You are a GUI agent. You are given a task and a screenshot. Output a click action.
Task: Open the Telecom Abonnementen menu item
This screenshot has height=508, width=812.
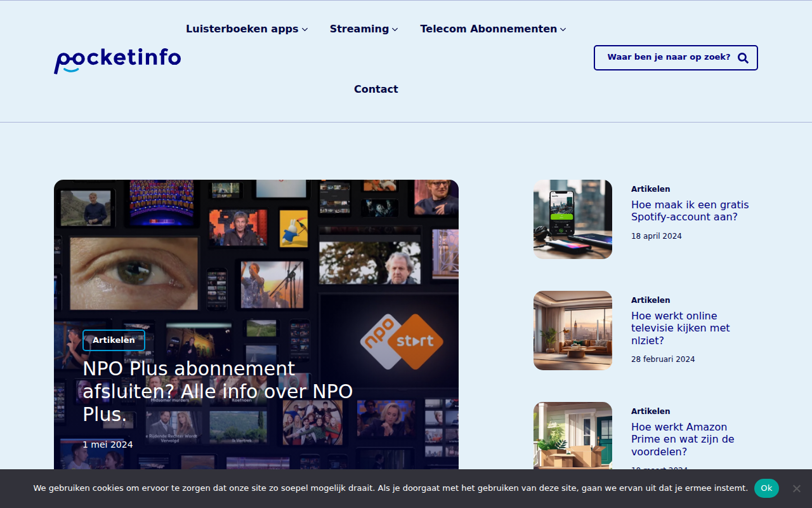pos(488,29)
